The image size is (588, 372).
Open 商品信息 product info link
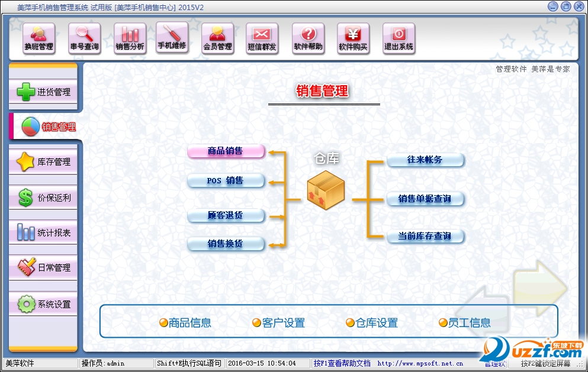[x=185, y=322]
